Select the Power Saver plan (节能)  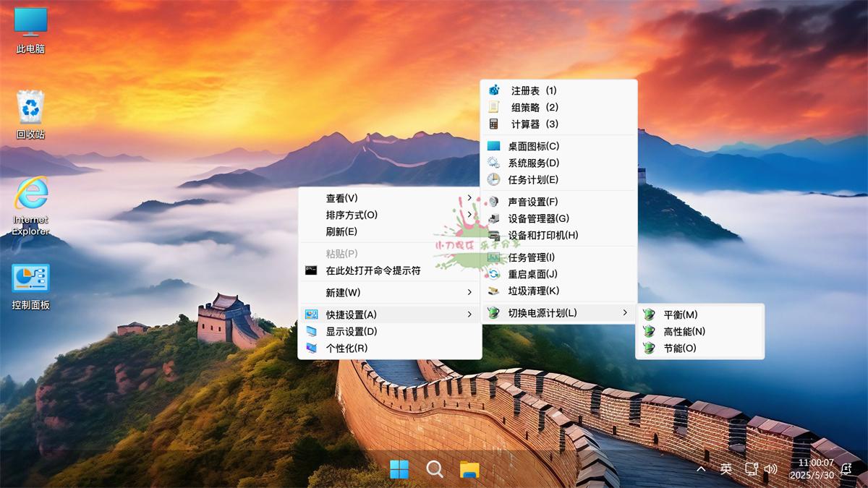pos(680,347)
